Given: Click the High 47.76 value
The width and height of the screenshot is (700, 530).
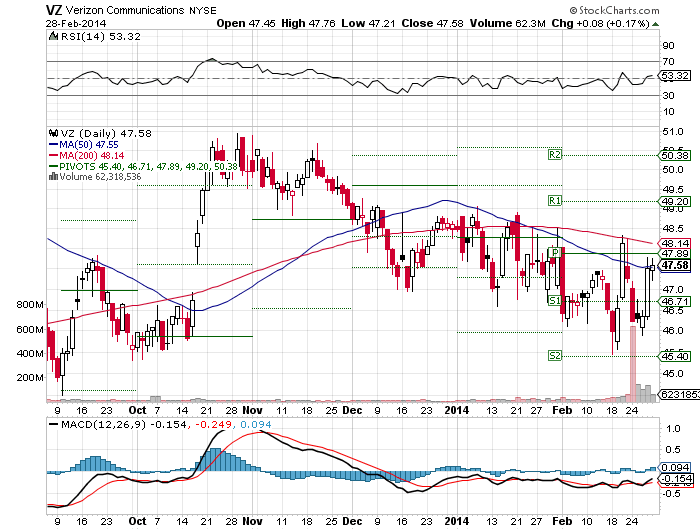Looking at the screenshot, I should (x=308, y=23).
